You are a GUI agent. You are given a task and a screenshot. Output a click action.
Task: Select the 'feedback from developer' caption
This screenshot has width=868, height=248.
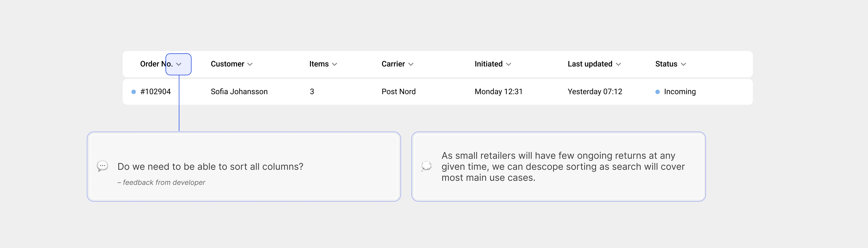[161, 182]
